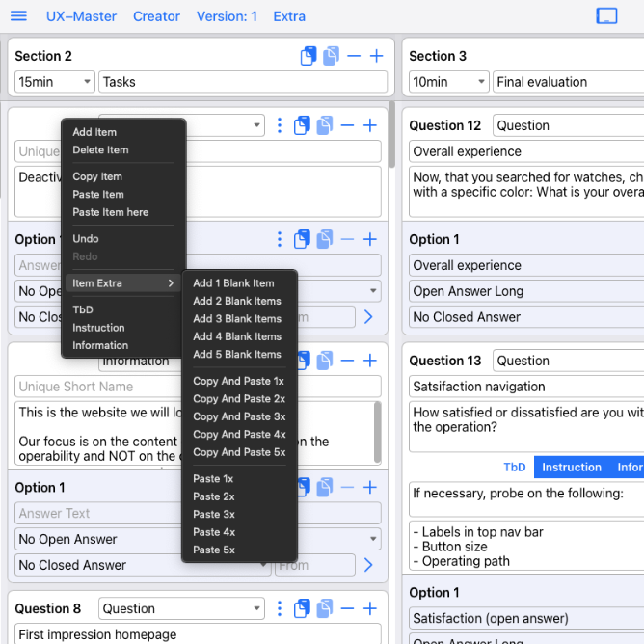This screenshot has height=644, width=644.
Task: Select Copy Item in the context menu
Action: (x=97, y=176)
